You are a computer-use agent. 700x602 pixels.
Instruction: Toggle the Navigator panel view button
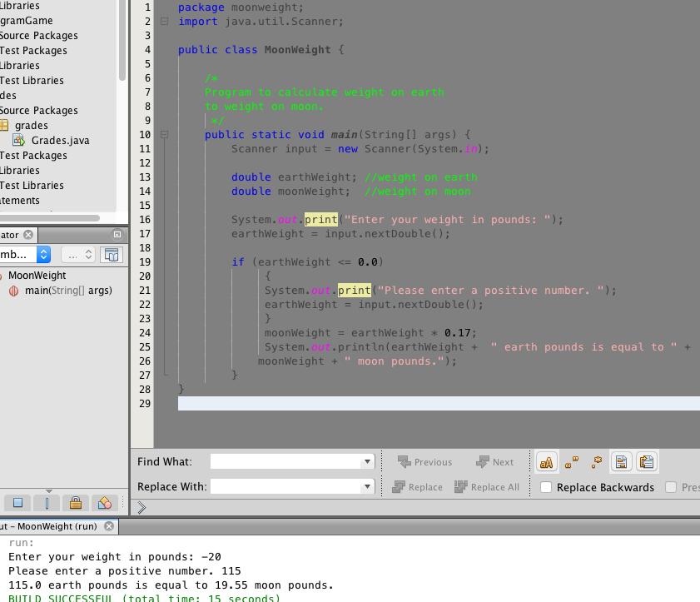coord(112,255)
